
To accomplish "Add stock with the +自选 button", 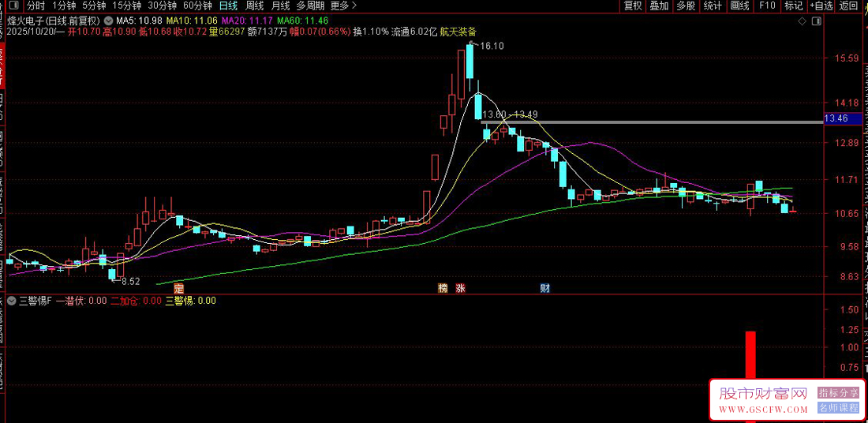I will [821, 6].
